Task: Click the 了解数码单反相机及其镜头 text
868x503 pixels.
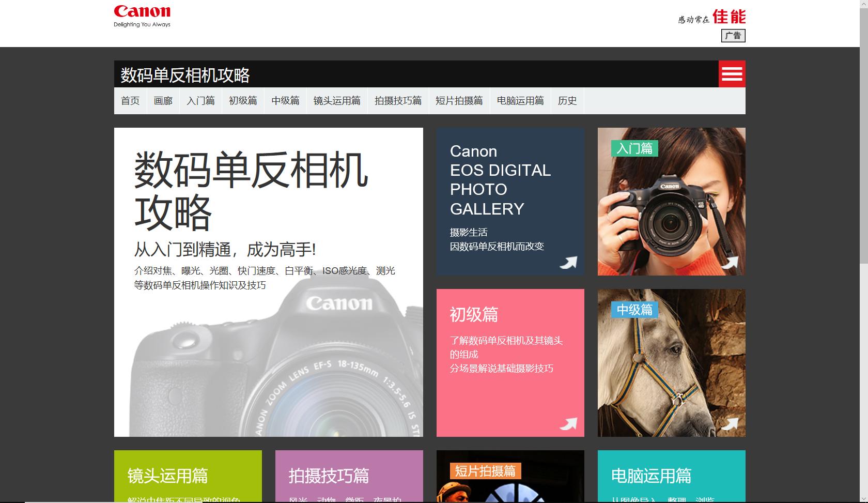Action: [506, 340]
